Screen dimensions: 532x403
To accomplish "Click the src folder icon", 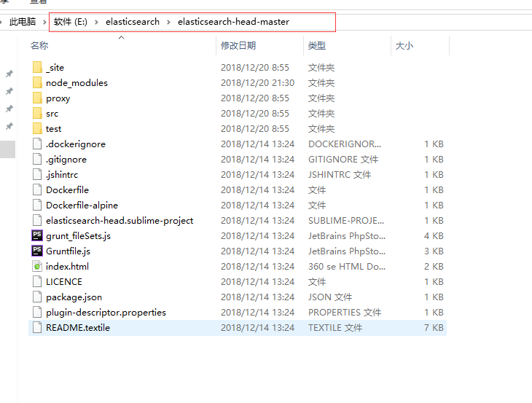I will pos(37,114).
